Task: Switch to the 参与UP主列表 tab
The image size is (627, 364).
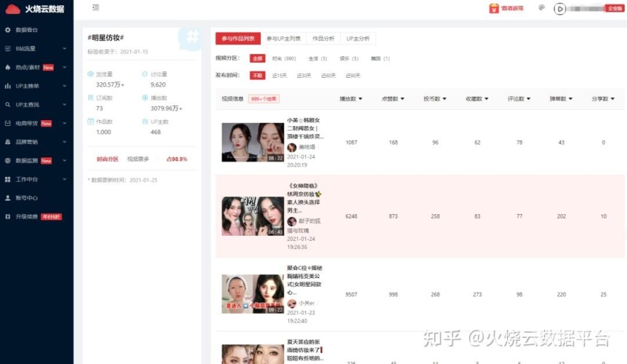Action: click(283, 39)
